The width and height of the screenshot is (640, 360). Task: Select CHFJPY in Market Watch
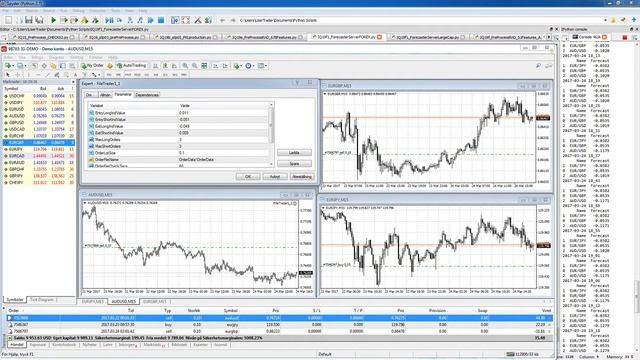(x=38, y=182)
